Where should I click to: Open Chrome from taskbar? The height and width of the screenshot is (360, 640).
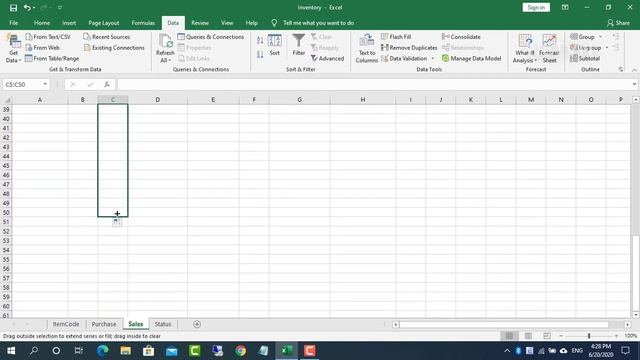point(240,351)
